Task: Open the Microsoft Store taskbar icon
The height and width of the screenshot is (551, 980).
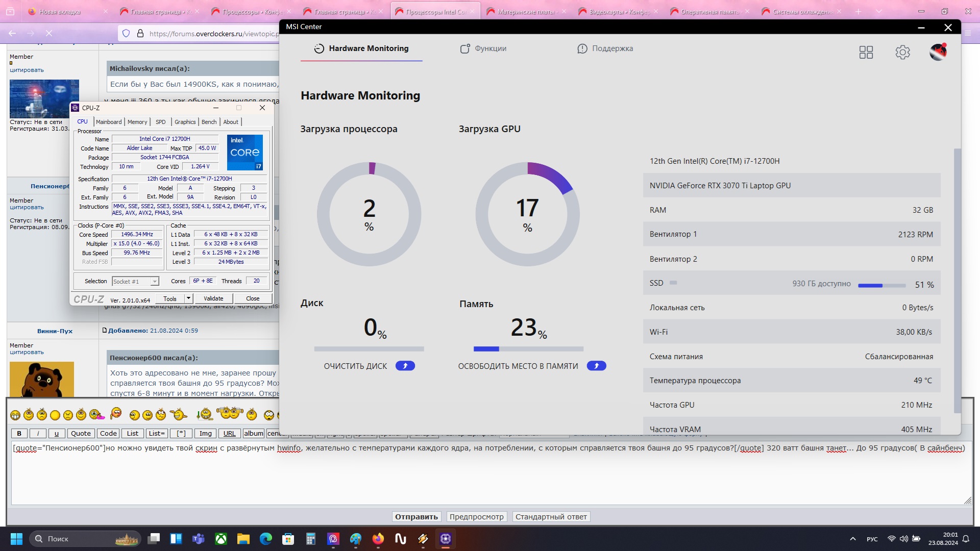Action: (x=288, y=539)
